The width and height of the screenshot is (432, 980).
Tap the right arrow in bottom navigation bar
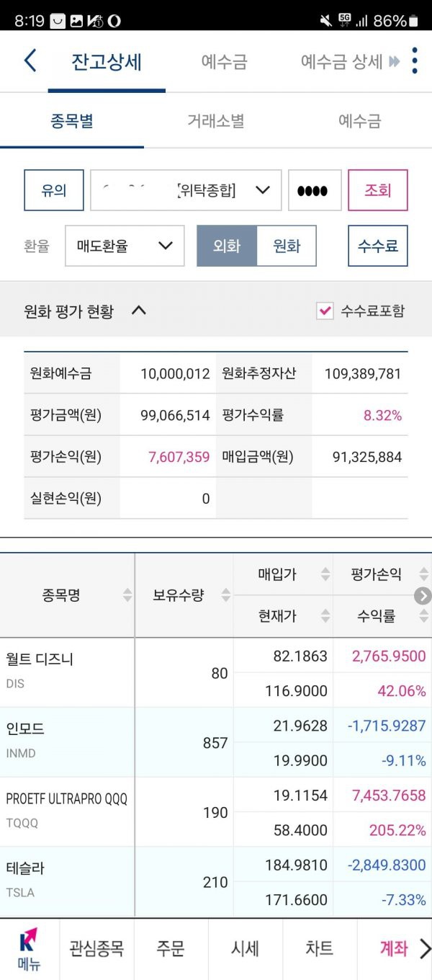[x=425, y=948]
